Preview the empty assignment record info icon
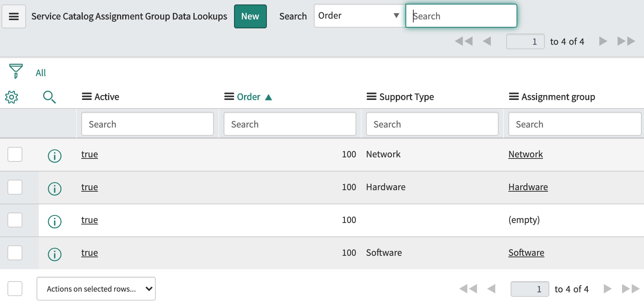The image size is (644, 308). [55, 221]
